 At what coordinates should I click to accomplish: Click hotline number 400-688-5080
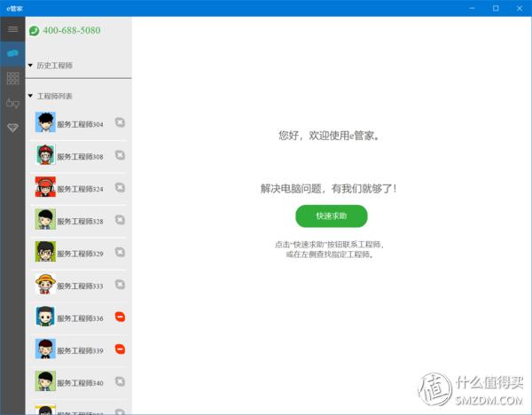pyautogui.click(x=72, y=30)
